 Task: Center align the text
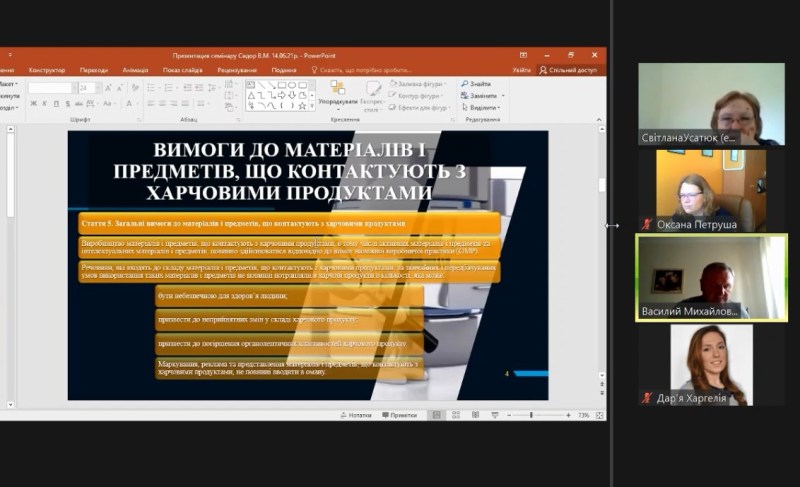[x=162, y=104]
